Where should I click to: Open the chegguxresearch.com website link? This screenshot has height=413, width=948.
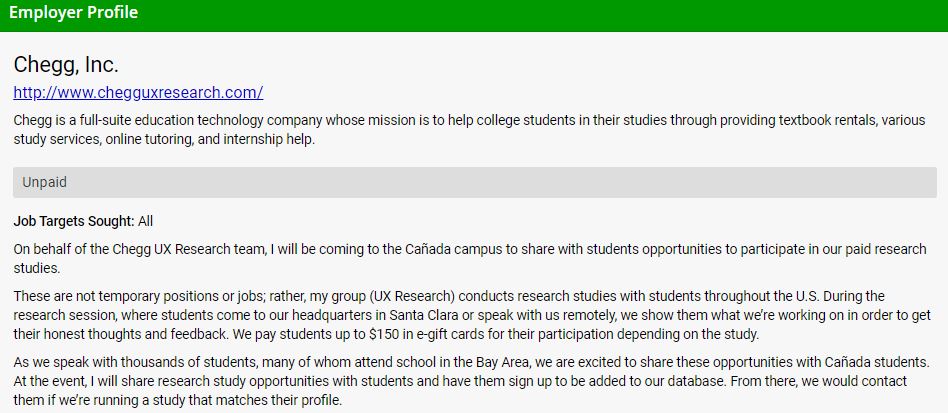[138, 93]
